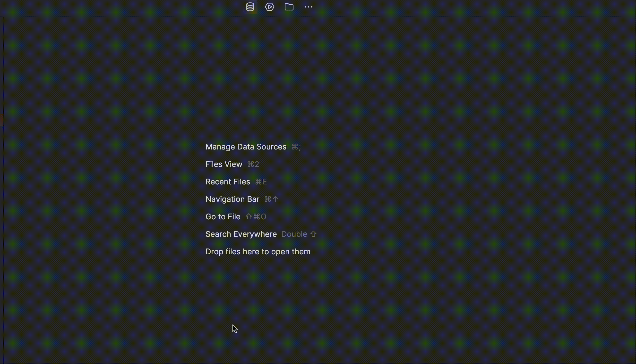Click the Manage Data Sources label
The image size is (636, 364).
246,147
